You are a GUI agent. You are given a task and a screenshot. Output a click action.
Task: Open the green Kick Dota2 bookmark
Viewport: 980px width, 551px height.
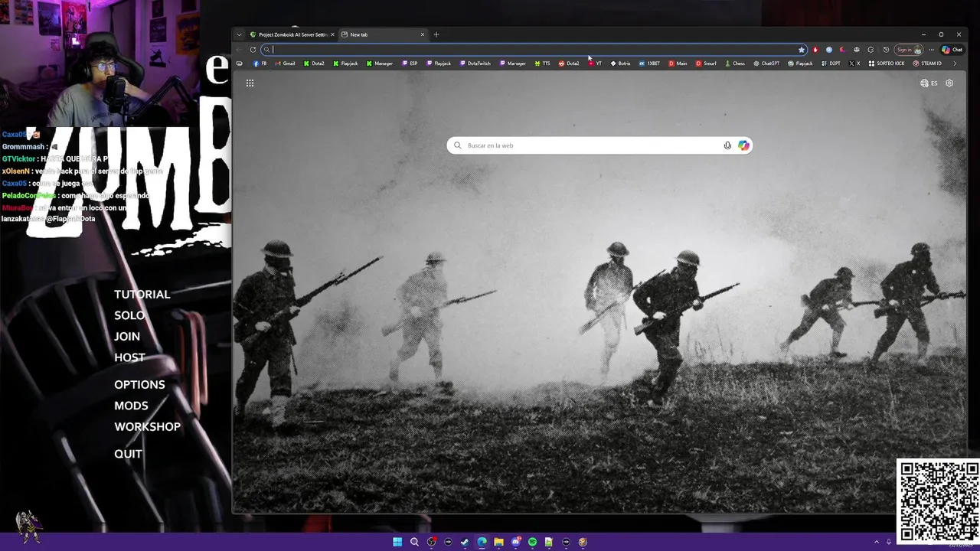coord(314,64)
